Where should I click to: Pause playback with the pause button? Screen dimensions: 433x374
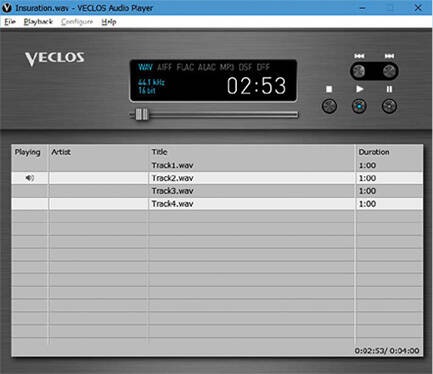tap(389, 106)
